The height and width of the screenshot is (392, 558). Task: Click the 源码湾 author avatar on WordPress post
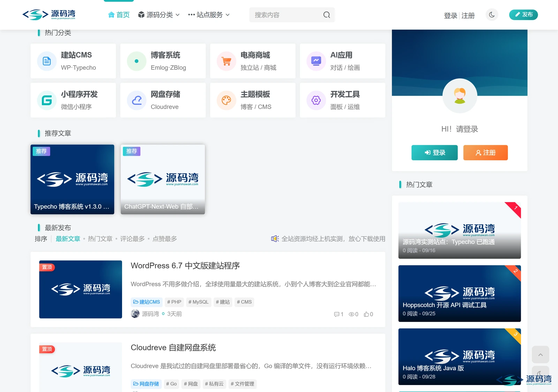(135, 314)
